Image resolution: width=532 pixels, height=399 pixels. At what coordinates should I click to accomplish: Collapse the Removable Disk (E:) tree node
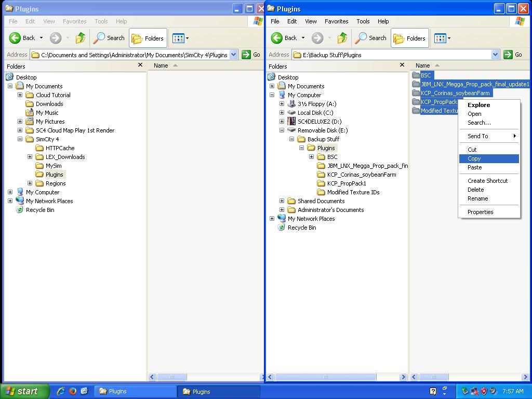(x=282, y=130)
